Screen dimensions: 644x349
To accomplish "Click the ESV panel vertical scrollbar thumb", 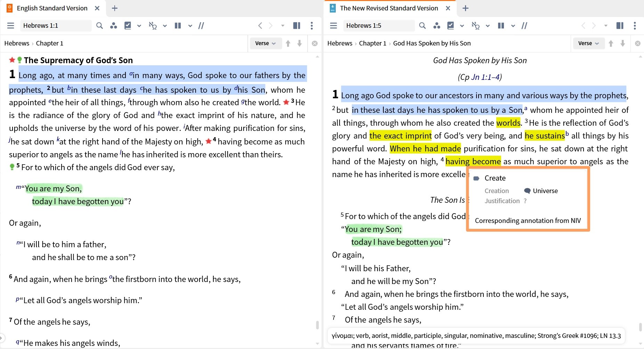I will tap(317, 325).
